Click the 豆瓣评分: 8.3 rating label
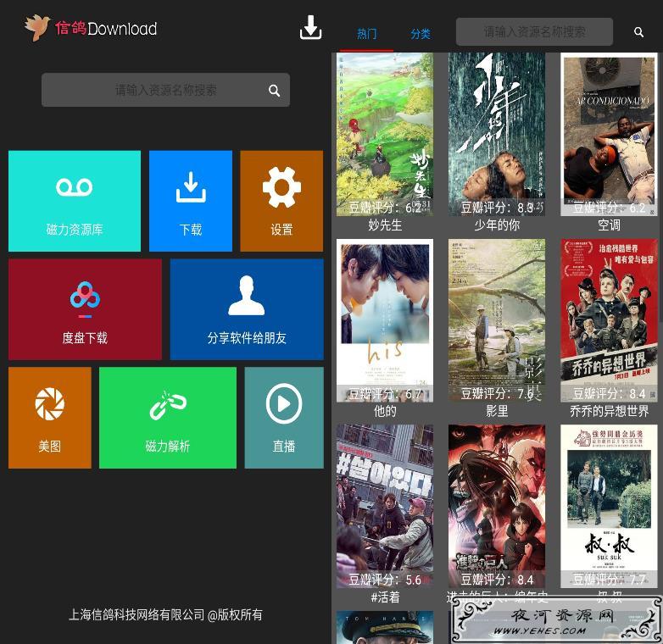663x644 pixels. tap(497, 208)
